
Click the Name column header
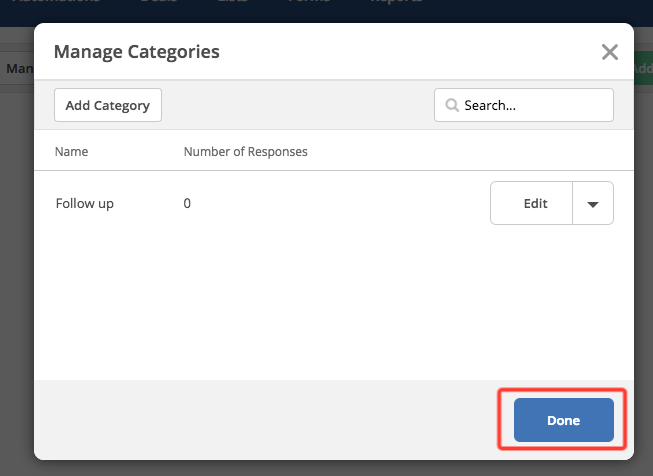(x=72, y=152)
